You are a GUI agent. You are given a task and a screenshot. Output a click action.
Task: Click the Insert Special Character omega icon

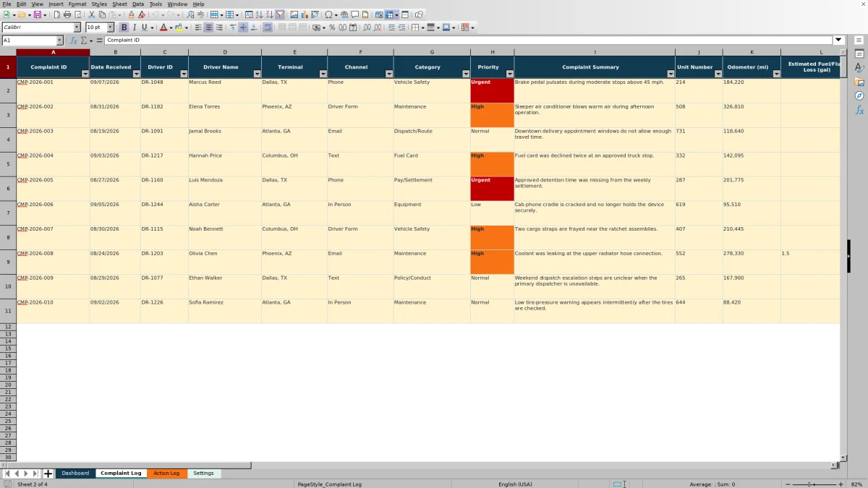(x=328, y=14)
